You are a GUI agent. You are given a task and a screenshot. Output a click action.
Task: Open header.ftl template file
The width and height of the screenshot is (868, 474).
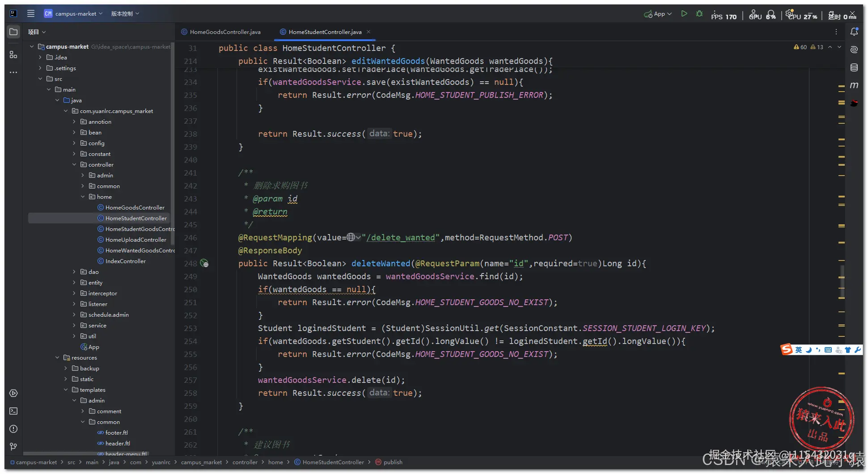tap(118, 443)
